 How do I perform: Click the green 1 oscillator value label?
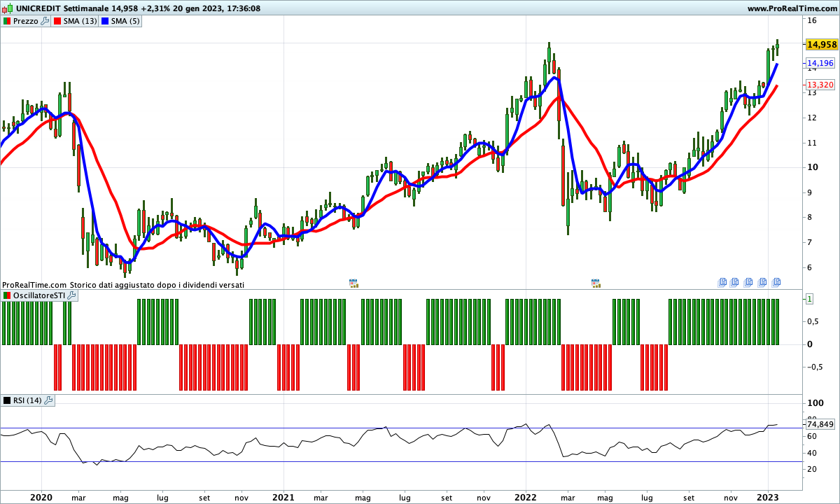point(809,299)
